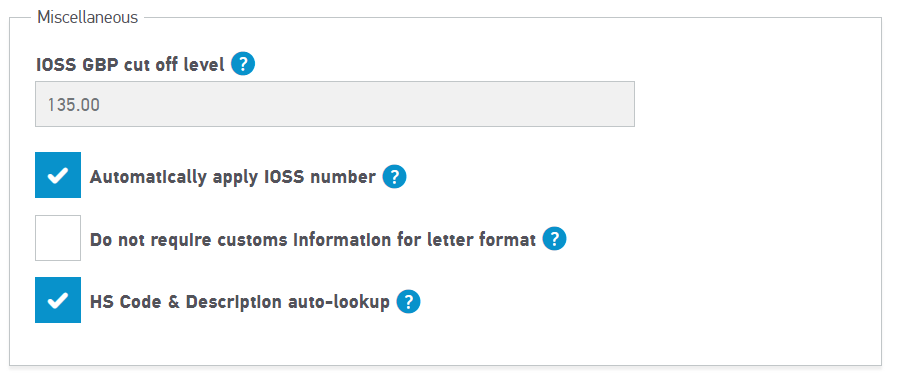This screenshot has width=903, height=382.
Task: Open help icon beside customs information letter format
Action: (555, 239)
